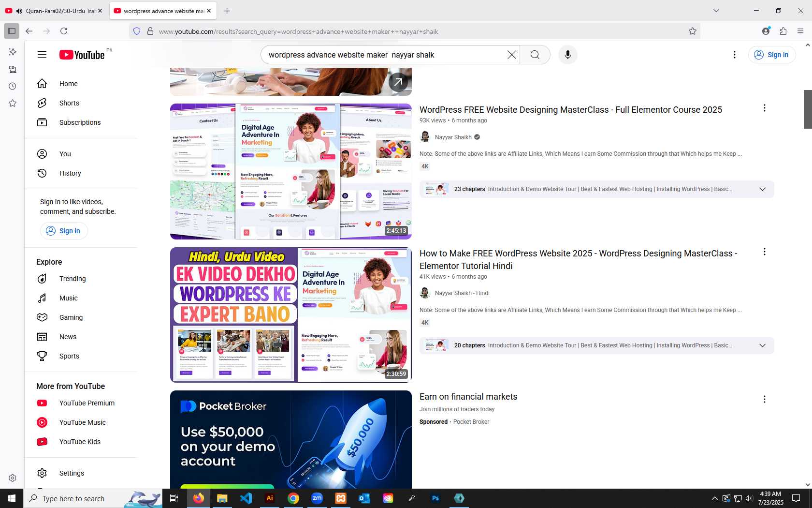
Task: Go back in browser history
Action: click(29, 31)
